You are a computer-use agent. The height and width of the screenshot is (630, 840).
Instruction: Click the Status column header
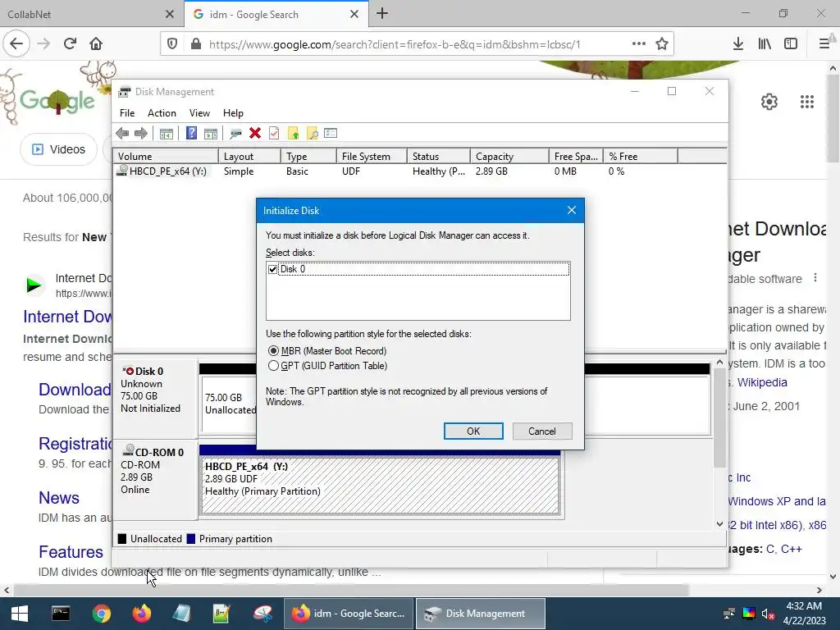[438, 157]
